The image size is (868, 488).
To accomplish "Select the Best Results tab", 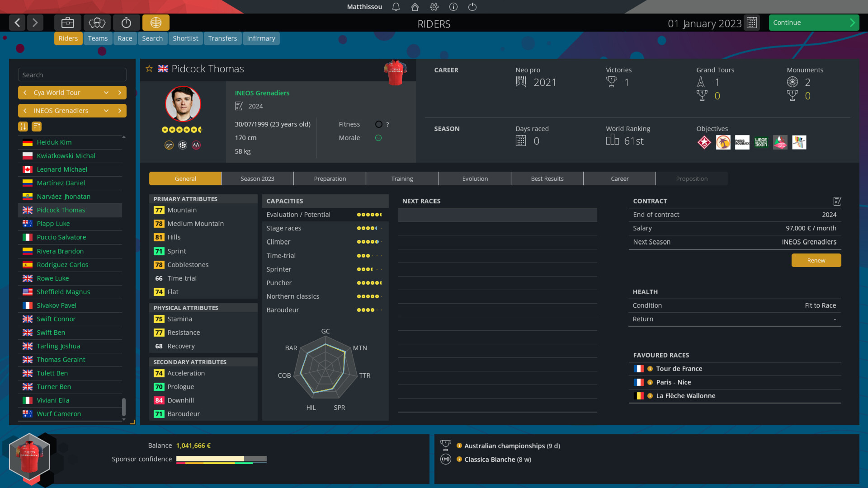I will click(x=547, y=178).
